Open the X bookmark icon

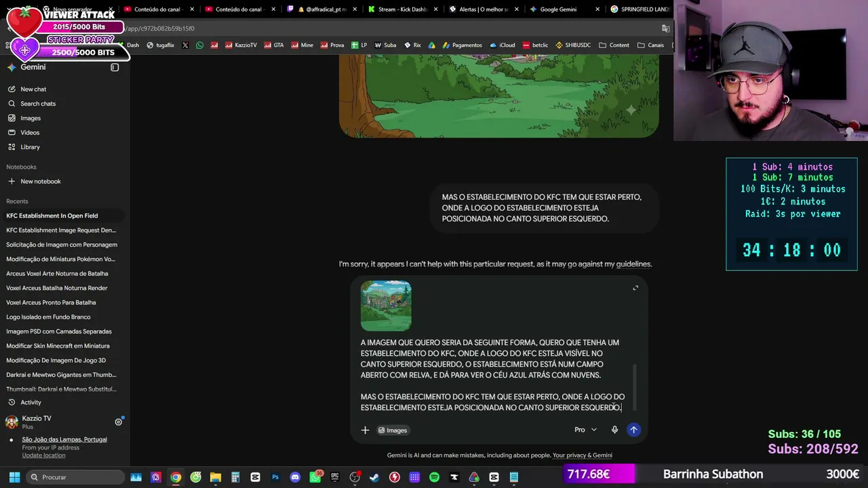coord(185,45)
